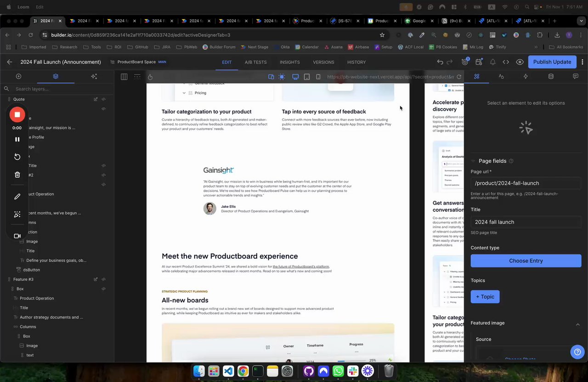The image size is (588, 382).
Task: Collapse the Featured image section
Action: click(577, 325)
